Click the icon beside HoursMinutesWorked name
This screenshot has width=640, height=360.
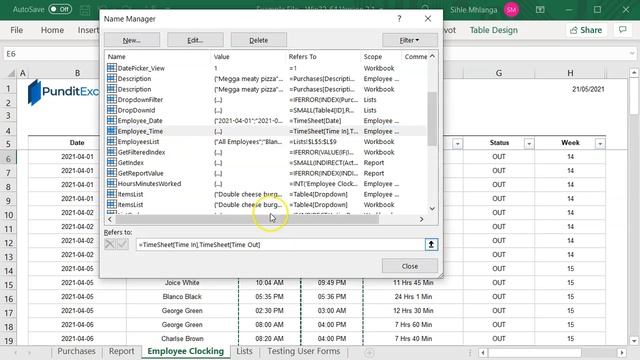point(111,183)
